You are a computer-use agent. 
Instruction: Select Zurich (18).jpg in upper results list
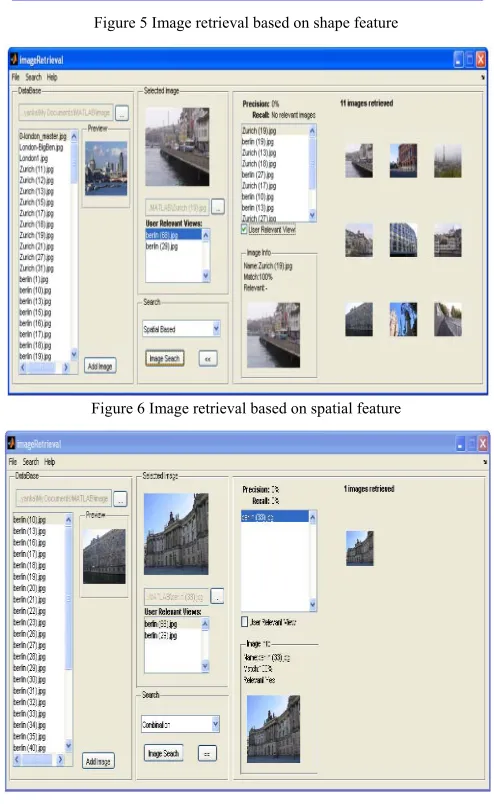[259, 164]
